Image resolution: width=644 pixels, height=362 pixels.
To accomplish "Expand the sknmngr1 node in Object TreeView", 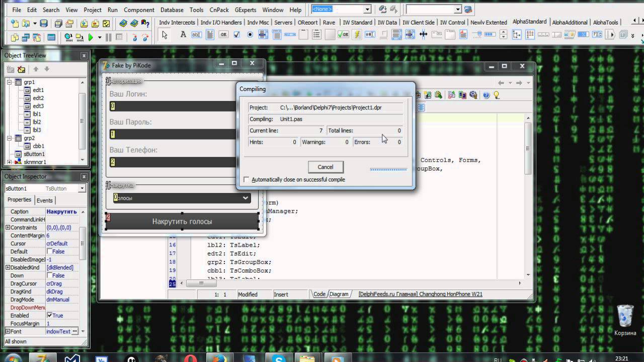I will [10, 162].
